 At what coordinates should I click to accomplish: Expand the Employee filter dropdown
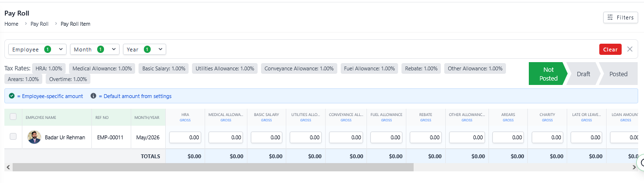click(37, 50)
